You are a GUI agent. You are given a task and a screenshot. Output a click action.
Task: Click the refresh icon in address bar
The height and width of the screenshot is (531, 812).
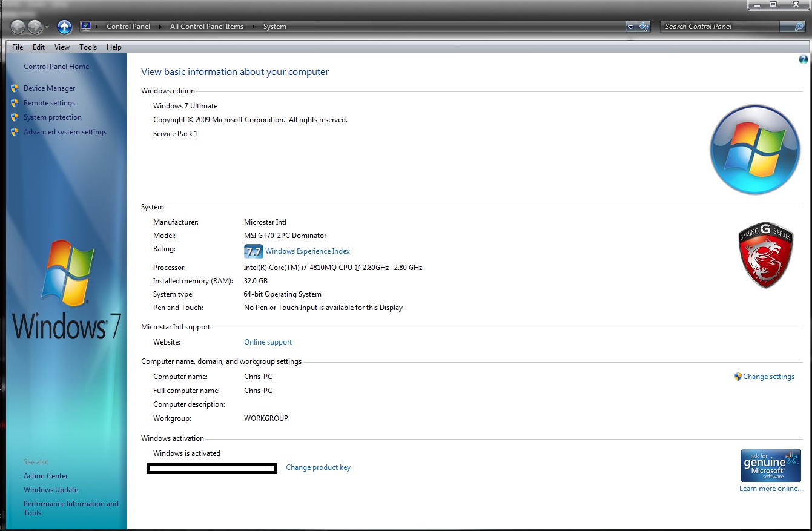tap(644, 27)
